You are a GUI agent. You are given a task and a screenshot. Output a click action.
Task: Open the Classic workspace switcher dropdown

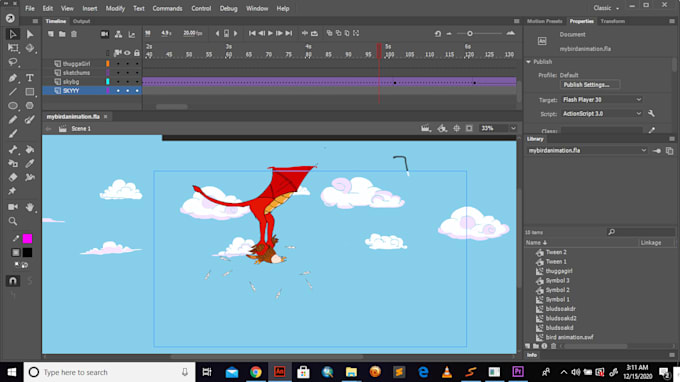point(606,8)
